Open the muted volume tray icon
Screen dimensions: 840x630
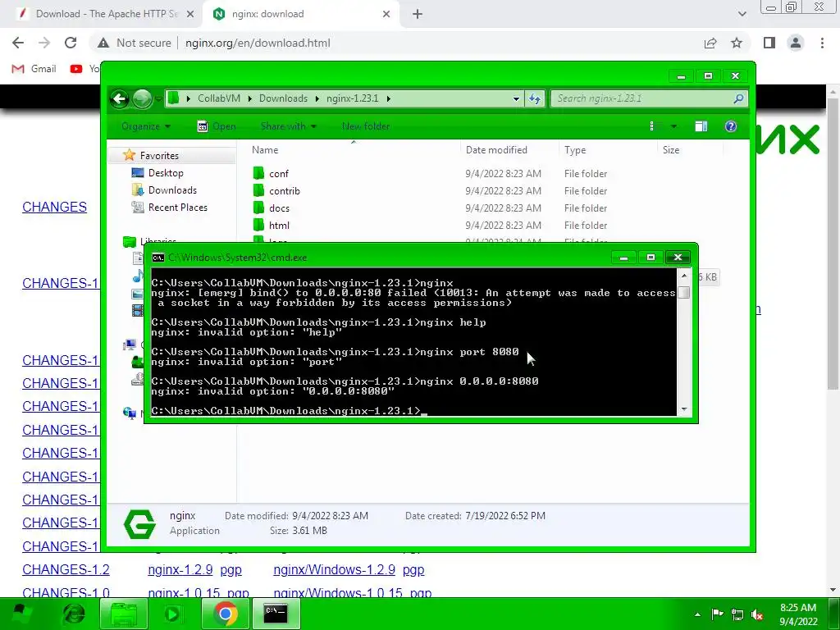[x=757, y=614]
